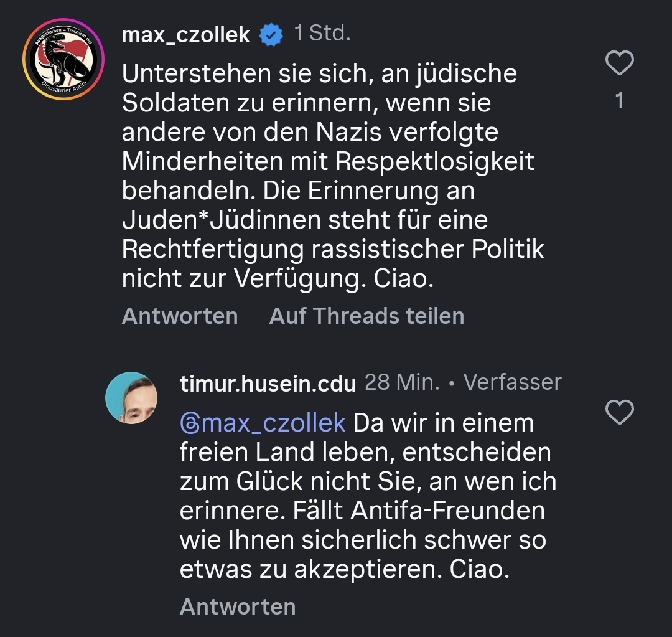
Task: Tap the "1 Std." timestamp
Action: pos(322,34)
